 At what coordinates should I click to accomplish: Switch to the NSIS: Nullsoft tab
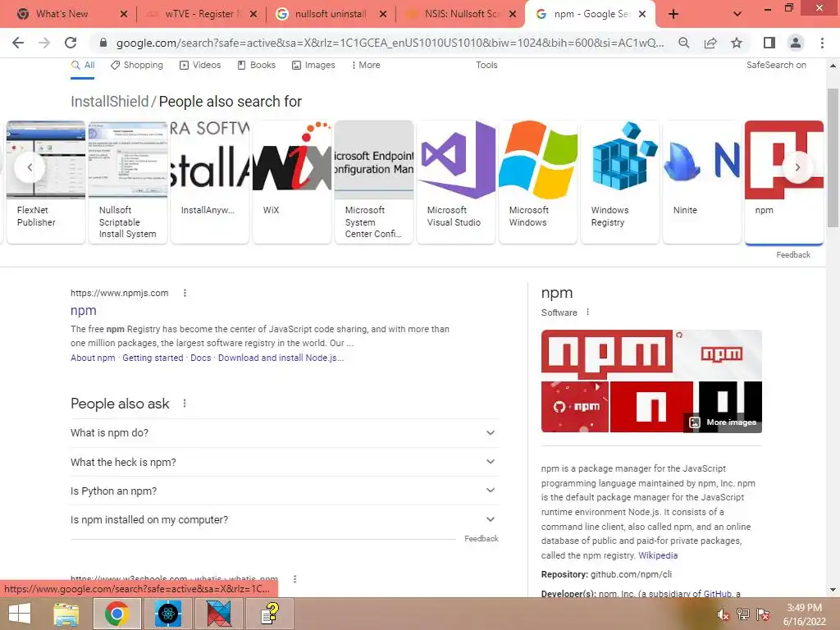tap(461, 14)
